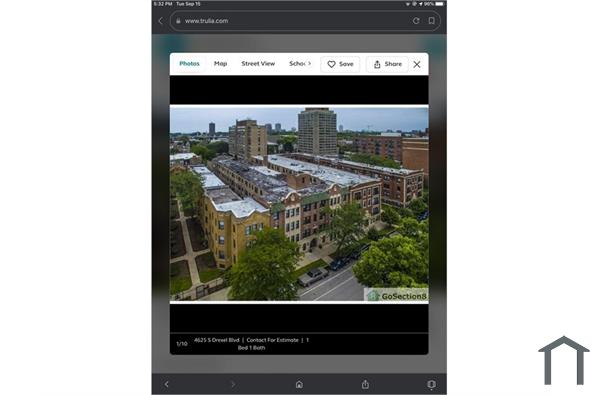Screen dimensions: 600x395
Task: Expand more tabs with the right chevron
Action: click(x=309, y=64)
